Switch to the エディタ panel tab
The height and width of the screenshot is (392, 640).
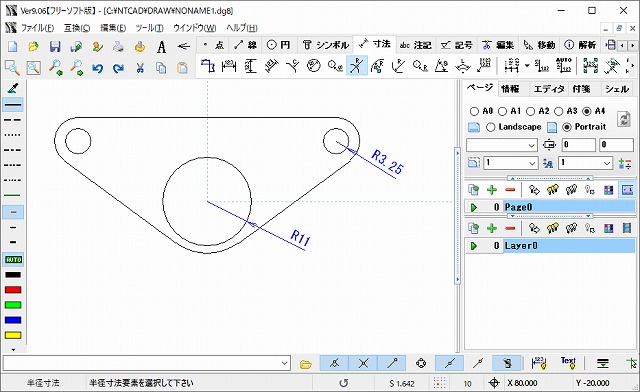(549, 89)
